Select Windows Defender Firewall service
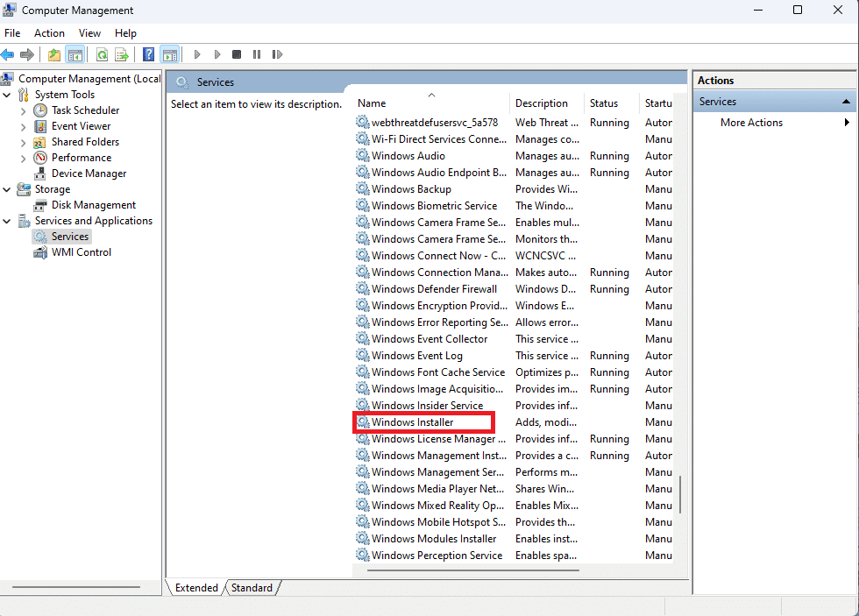Viewport: 859px width, 616px height. point(435,289)
